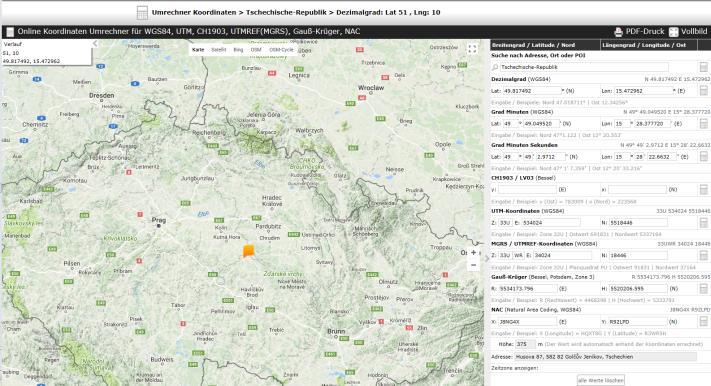Edit Grad Minuten latitude minutes 49.049520
The width and height of the screenshot is (711, 386).
[x=541, y=123]
